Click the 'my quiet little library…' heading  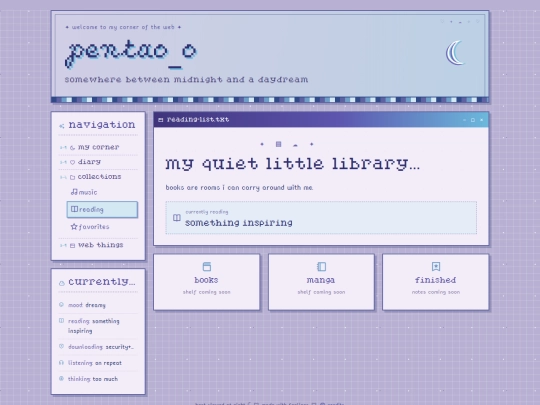coord(292,164)
